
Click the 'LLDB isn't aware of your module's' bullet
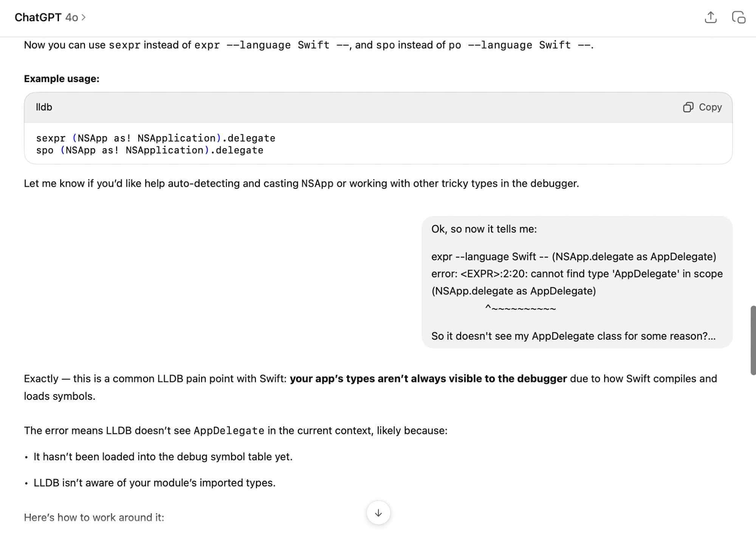[154, 483]
